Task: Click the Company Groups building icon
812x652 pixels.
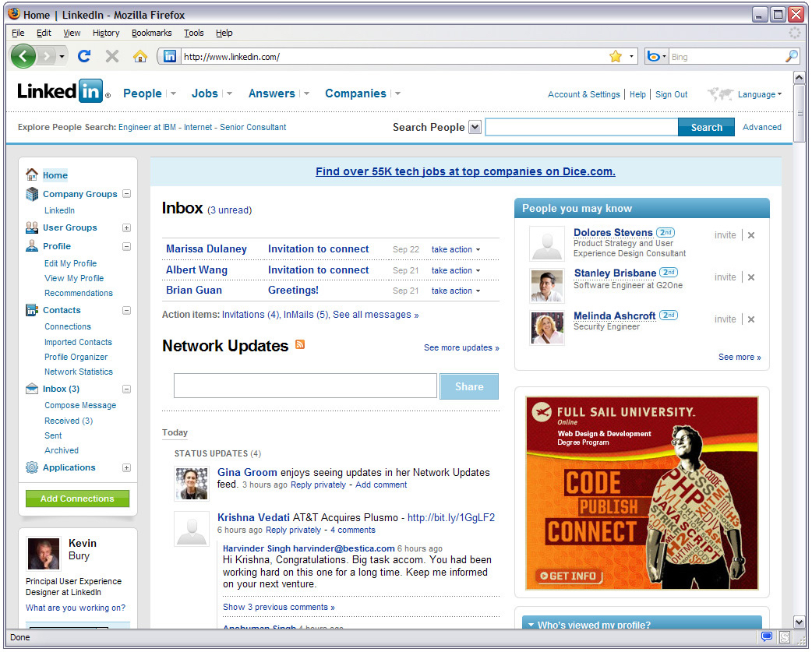Action: click(x=32, y=194)
